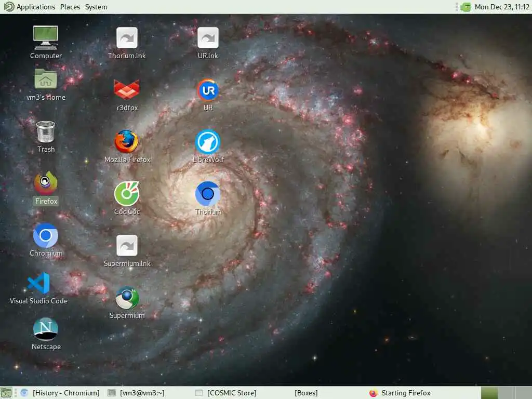Click the show desktop button in bottom panel
The width and height of the screenshot is (532, 399).
[x=6, y=393]
